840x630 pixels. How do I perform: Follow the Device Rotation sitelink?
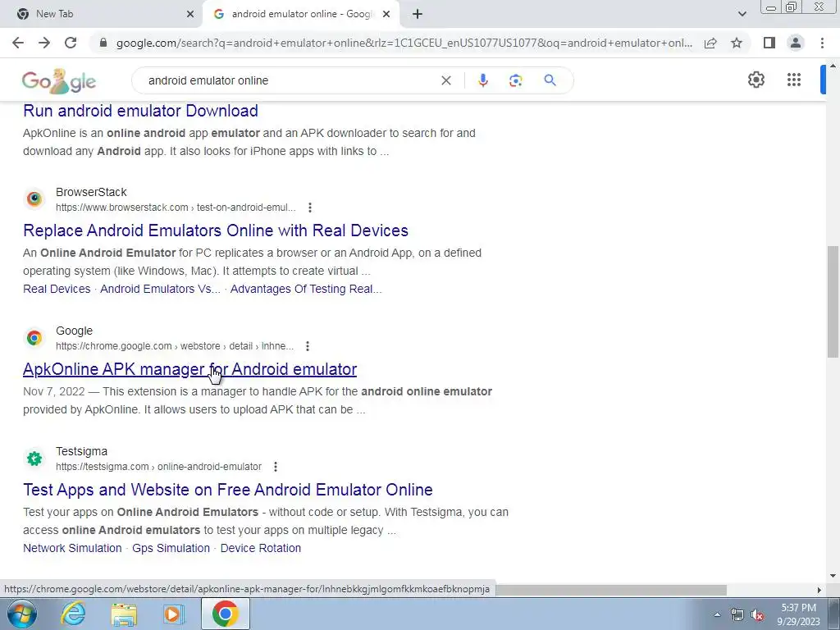(x=260, y=548)
